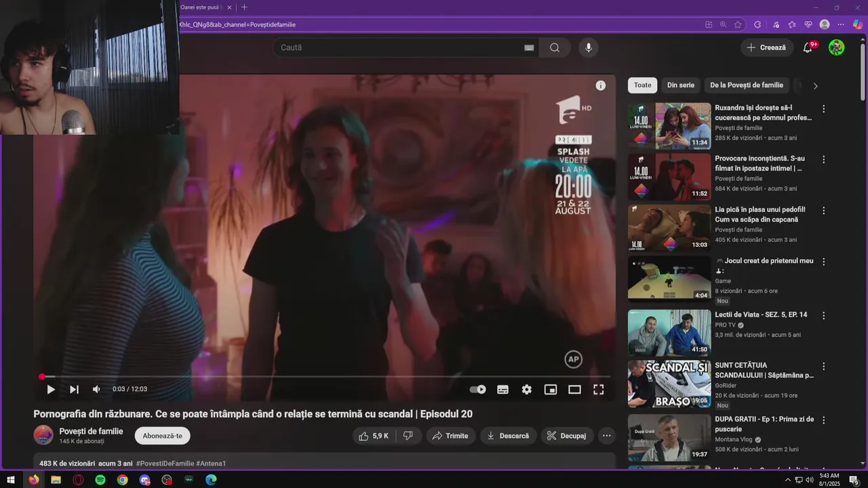The image size is (868, 488).
Task: Open options for SUNT CETĂȚUIA video
Action: [x=824, y=366]
